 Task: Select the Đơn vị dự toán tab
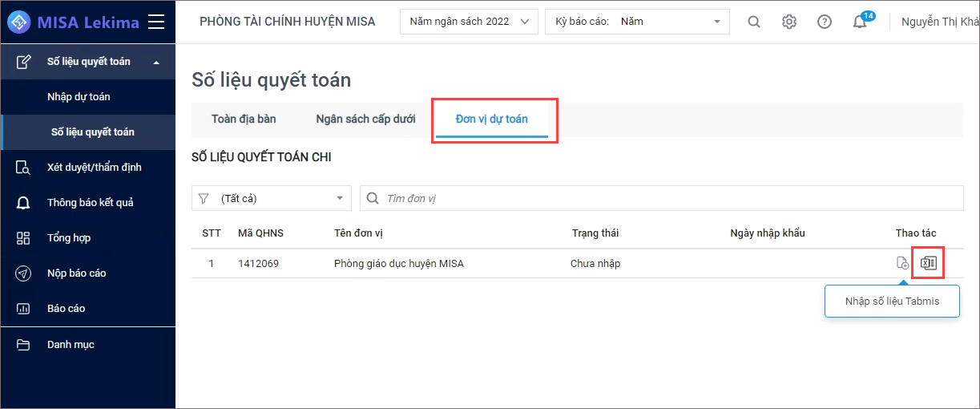(492, 119)
